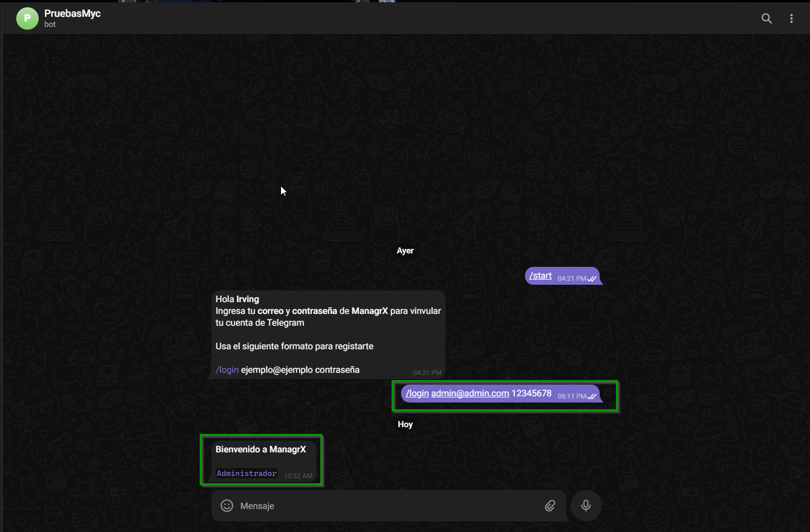Open the three-dot more options menu
The width and height of the screenshot is (810, 532).
coord(791,18)
